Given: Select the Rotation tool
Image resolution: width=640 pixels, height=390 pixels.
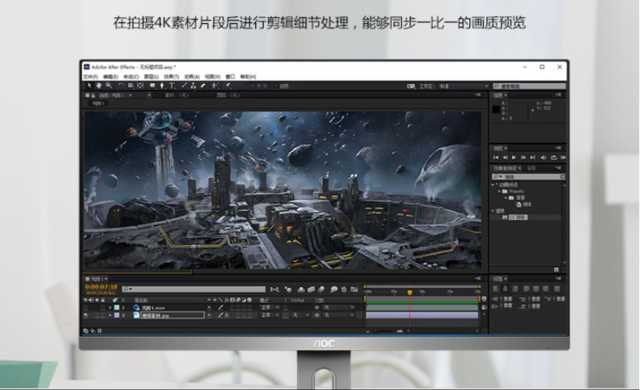Looking at the screenshot, I should (x=120, y=86).
